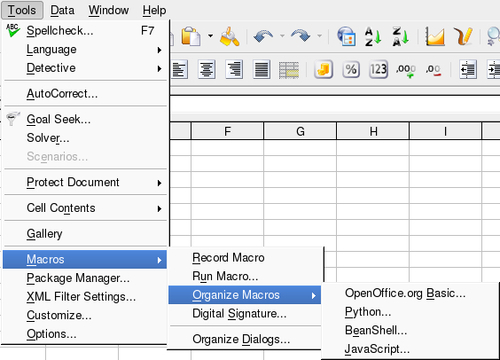Choose Spellcheck from Tools menu

[85, 31]
